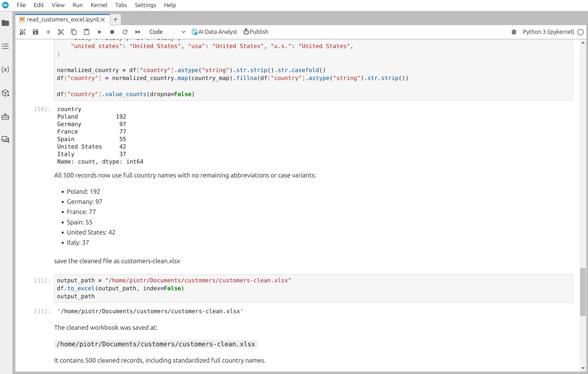Viewport: 588px width, 374px height.
Task: Open the packages sidebar icon
Action: coord(5,93)
